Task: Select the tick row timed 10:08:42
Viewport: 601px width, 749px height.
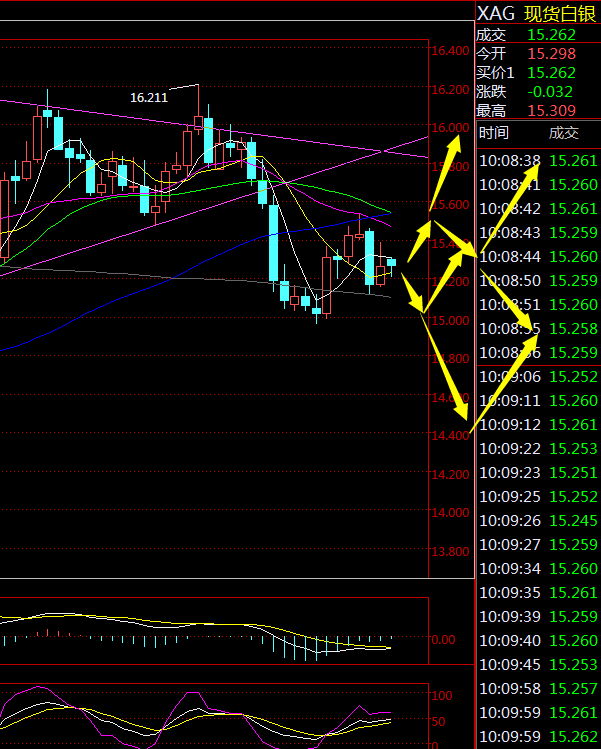Action: coord(538,209)
